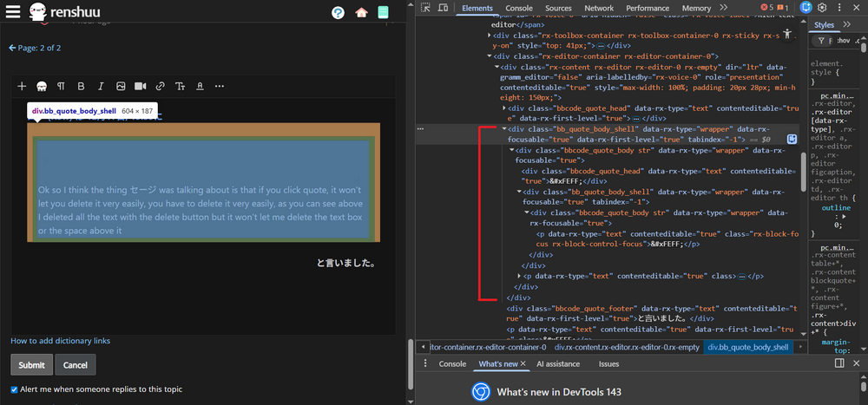Apply italic formatting in the editor
Image resolution: width=868 pixels, height=405 pixels.
tap(101, 87)
